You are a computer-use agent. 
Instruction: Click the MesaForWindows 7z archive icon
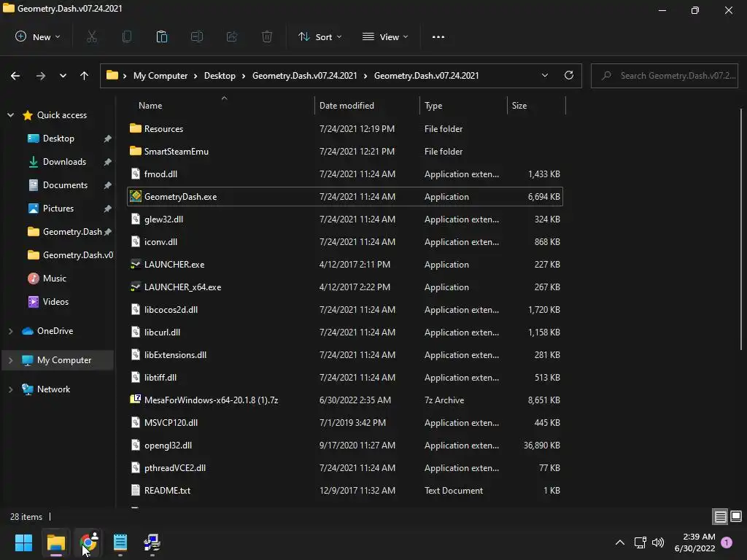coord(136,400)
